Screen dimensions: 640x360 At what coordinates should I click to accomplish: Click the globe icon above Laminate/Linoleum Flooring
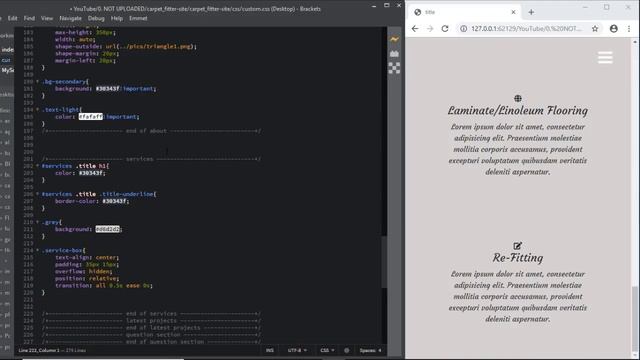click(x=518, y=98)
